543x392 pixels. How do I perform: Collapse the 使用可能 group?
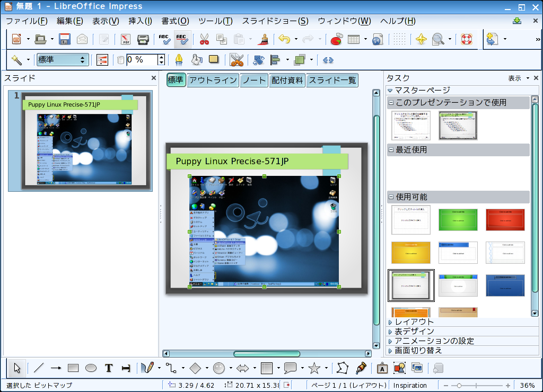391,197
